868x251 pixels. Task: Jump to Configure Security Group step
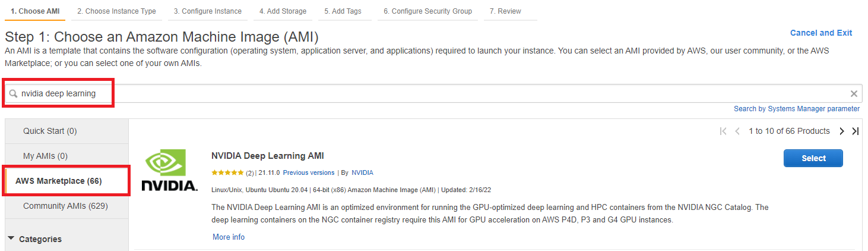(x=427, y=11)
